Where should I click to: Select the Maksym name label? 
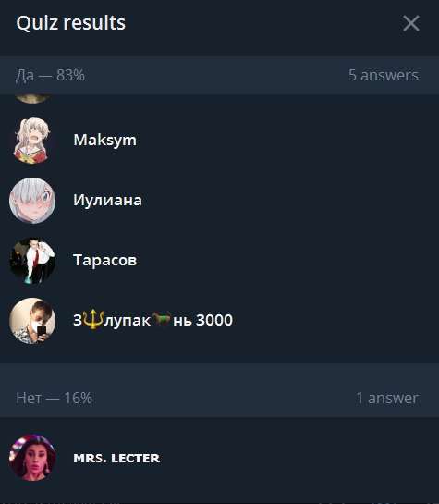(x=105, y=140)
